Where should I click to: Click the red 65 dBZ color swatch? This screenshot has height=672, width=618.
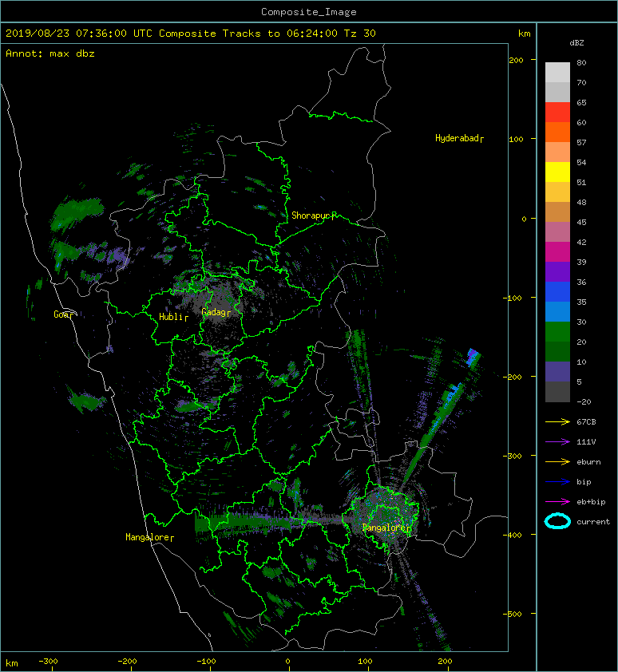pos(557,112)
